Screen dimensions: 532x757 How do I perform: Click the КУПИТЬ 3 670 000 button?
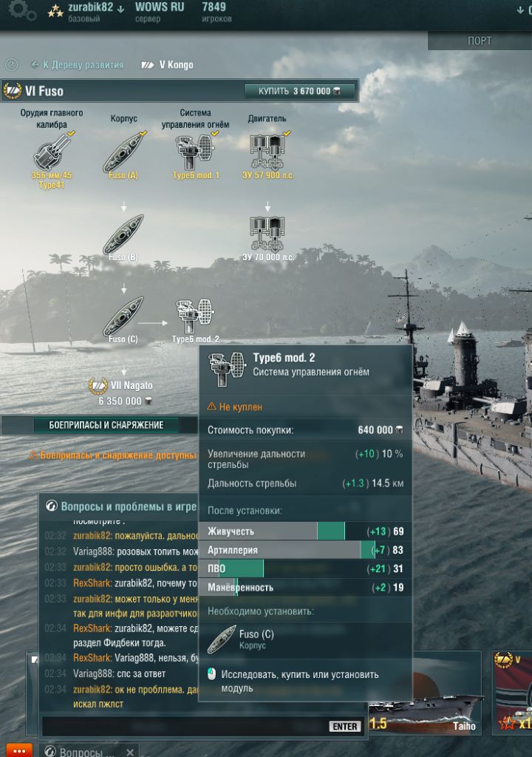coord(300,91)
